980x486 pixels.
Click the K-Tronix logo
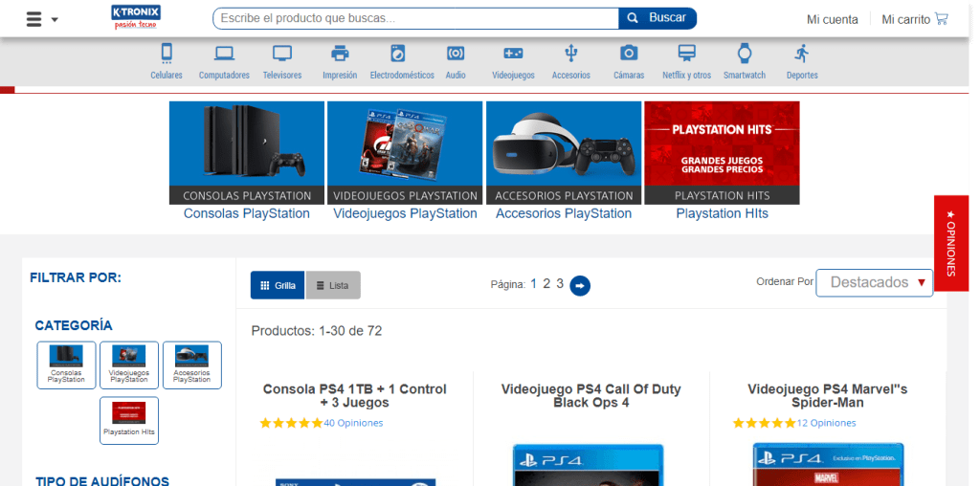(136, 17)
